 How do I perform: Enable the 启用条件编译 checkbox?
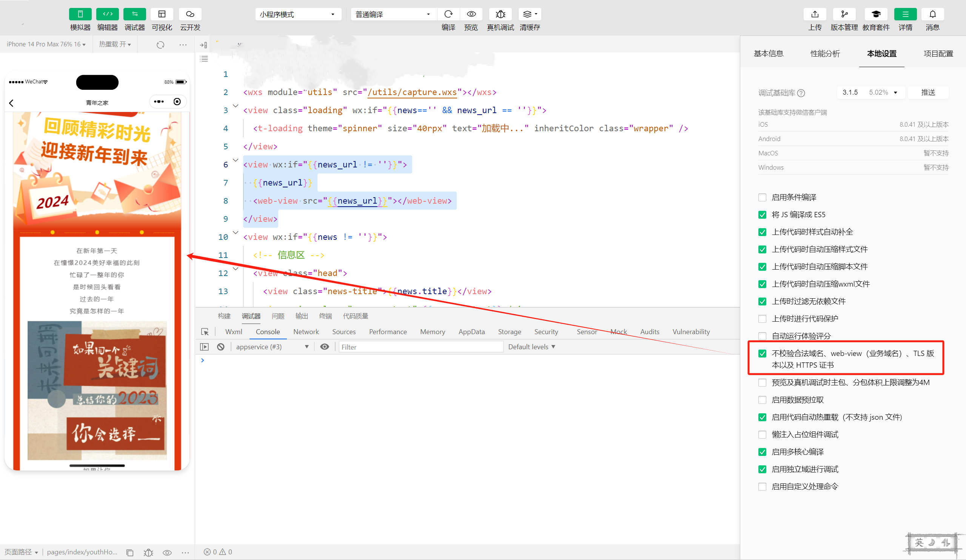762,197
